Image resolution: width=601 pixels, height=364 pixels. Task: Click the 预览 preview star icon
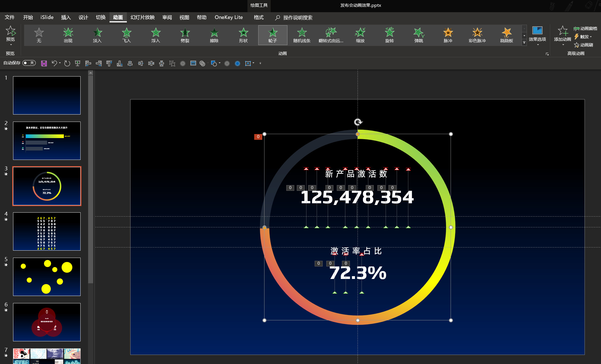click(x=10, y=31)
